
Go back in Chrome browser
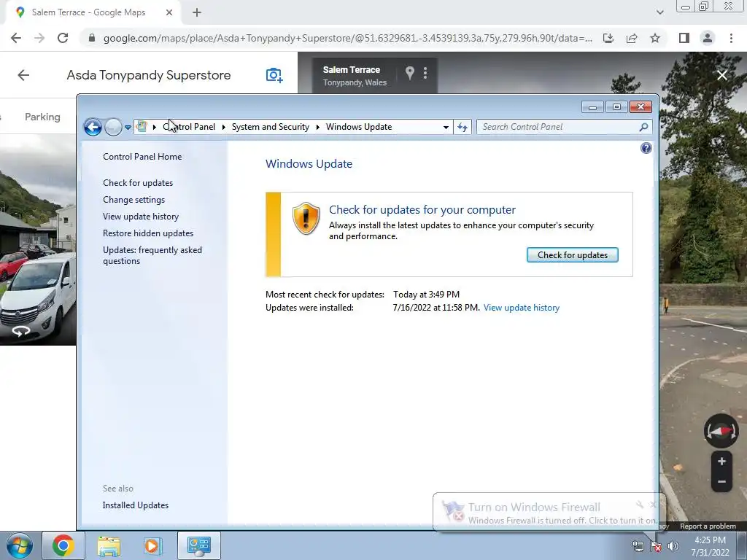point(16,38)
